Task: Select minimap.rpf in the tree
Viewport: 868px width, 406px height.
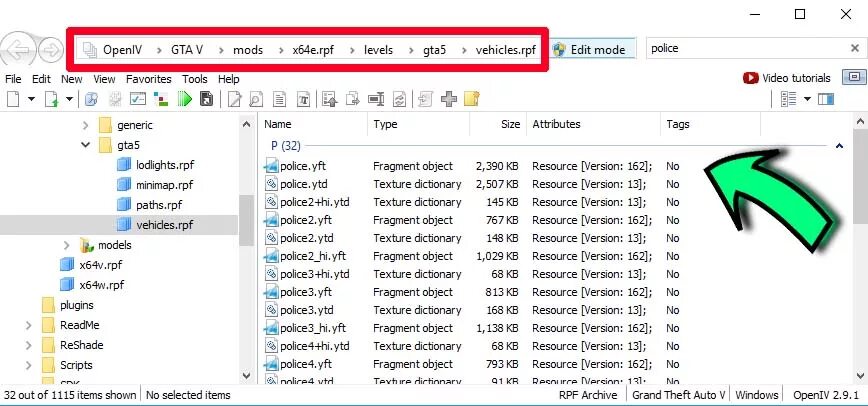Action: coord(164,184)
